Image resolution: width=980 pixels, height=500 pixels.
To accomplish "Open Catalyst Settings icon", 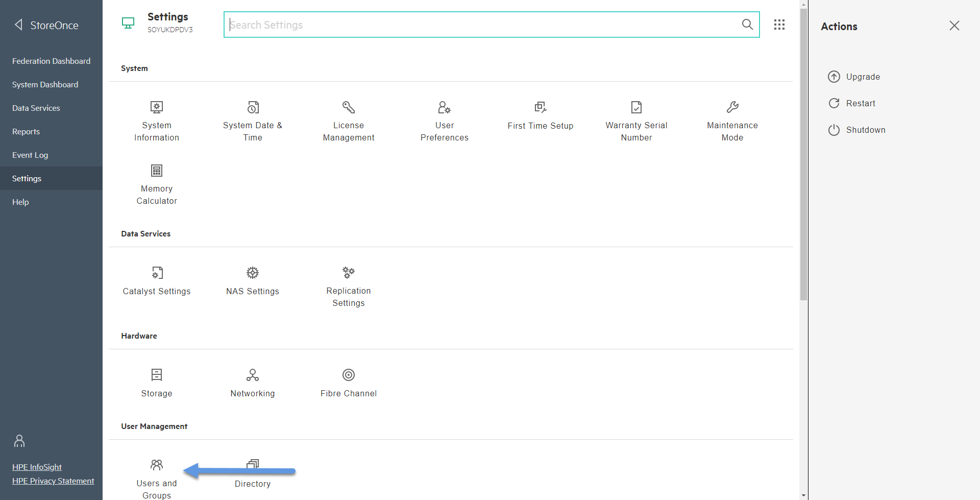I will [x=157, y=273].
